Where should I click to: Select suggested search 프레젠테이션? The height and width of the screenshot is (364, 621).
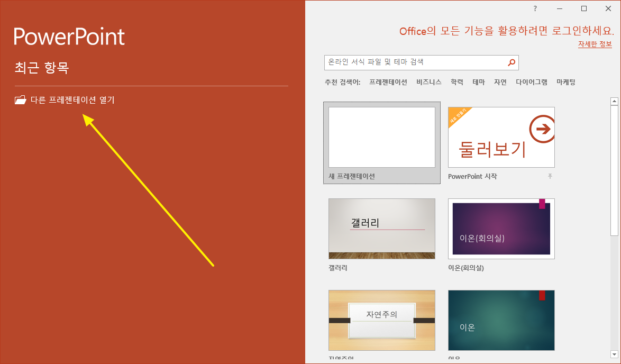[388, 83]
